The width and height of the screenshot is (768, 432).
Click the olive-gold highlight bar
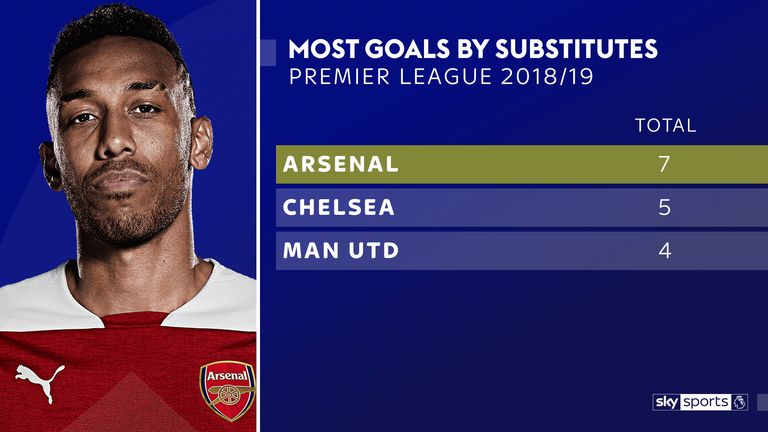[522, 164]
